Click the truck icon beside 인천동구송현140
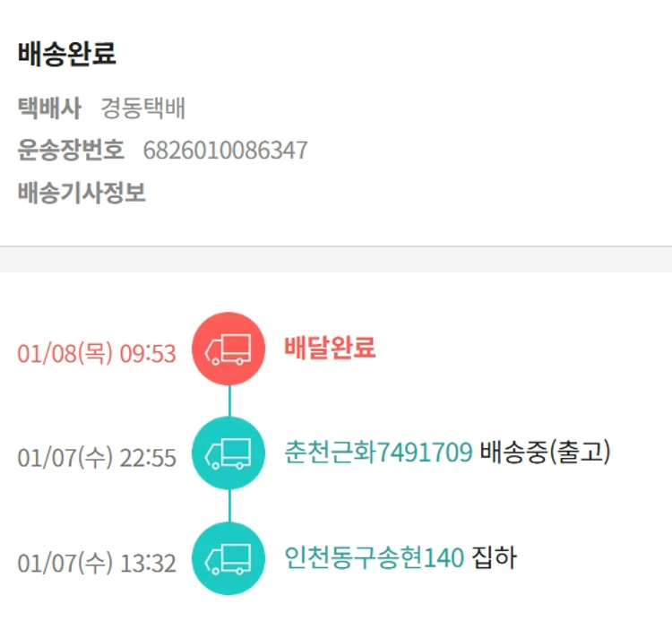Viewport: 672px width, 621px height. tap(229, 558)
